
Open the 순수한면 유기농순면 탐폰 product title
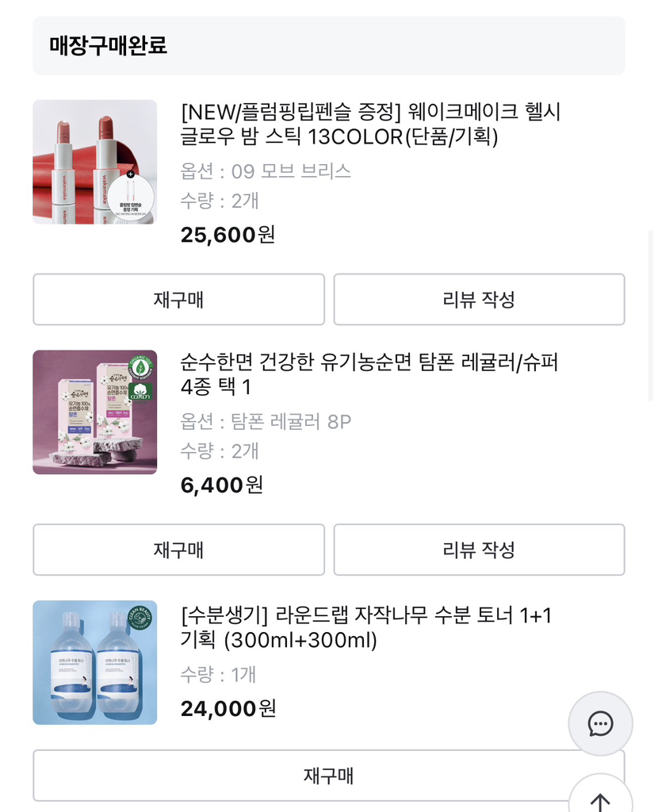click(369, 375)
